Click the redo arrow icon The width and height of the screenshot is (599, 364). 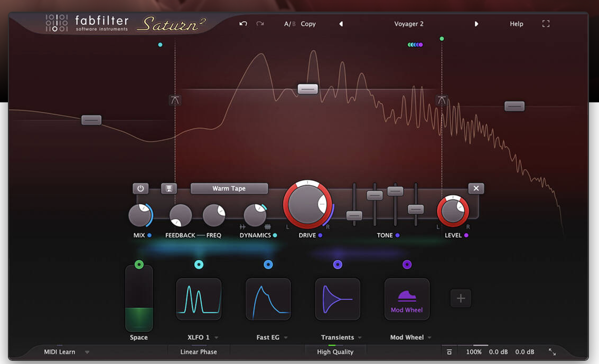pos(260,24)
